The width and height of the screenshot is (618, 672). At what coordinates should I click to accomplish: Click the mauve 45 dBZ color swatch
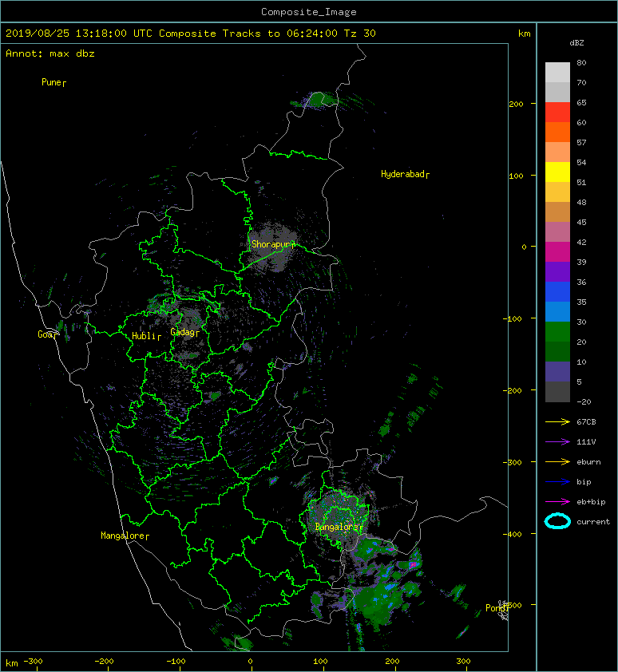(557, 232)
